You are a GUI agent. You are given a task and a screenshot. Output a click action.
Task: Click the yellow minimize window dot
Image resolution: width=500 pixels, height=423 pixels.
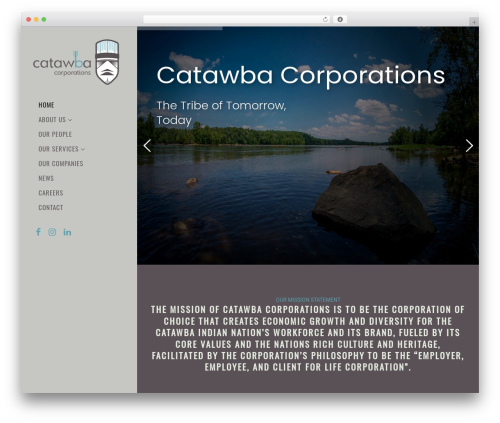[36, 19]
